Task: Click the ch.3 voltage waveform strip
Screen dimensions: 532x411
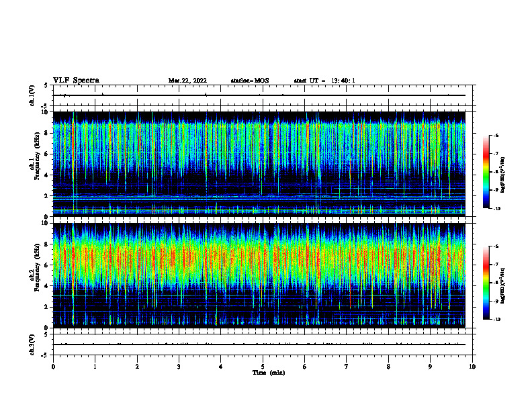Action: coord(263,345)
